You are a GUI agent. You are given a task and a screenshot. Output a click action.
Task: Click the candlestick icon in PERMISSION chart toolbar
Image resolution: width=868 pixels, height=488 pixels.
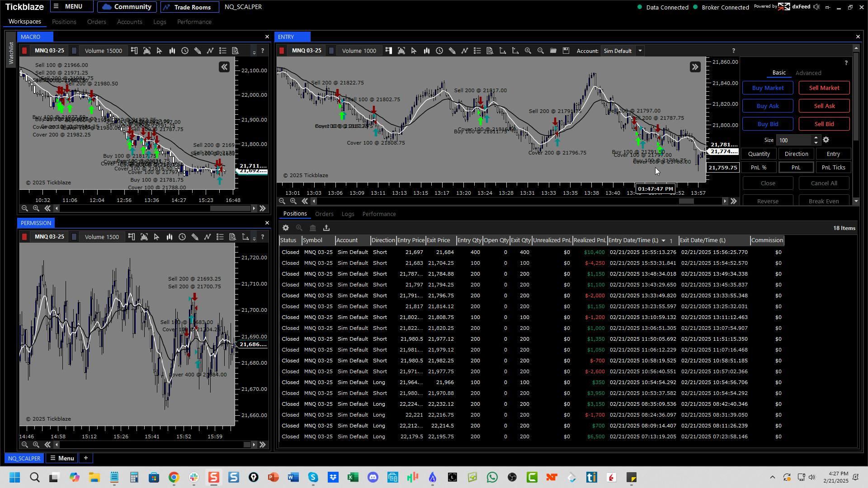click(x=169, y=237)
